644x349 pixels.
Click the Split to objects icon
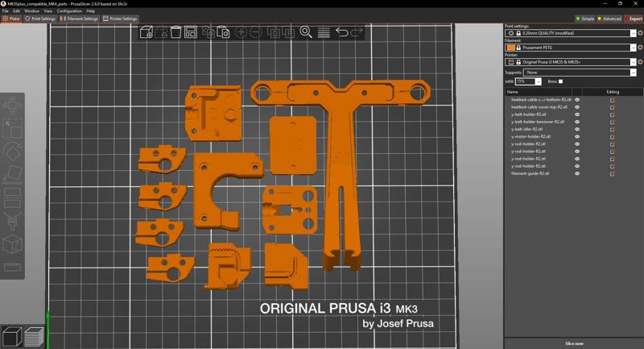(x=274, y=32)
